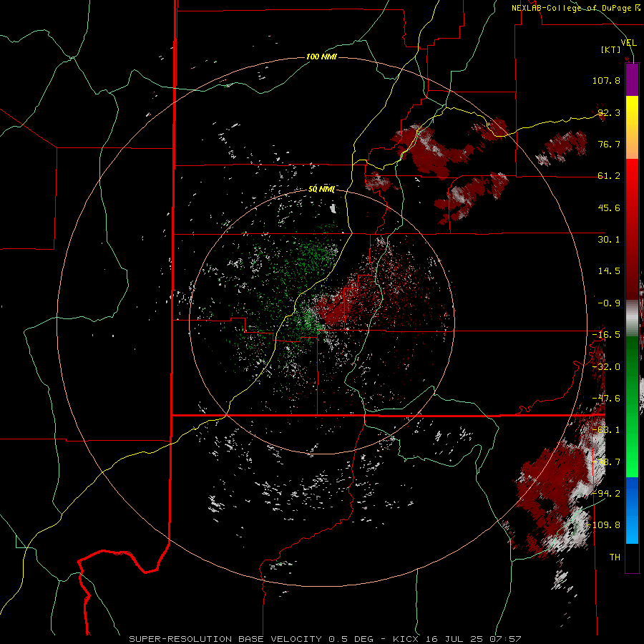Click the TH legend label
Viewport: 644px width, 644px height.
615,557
